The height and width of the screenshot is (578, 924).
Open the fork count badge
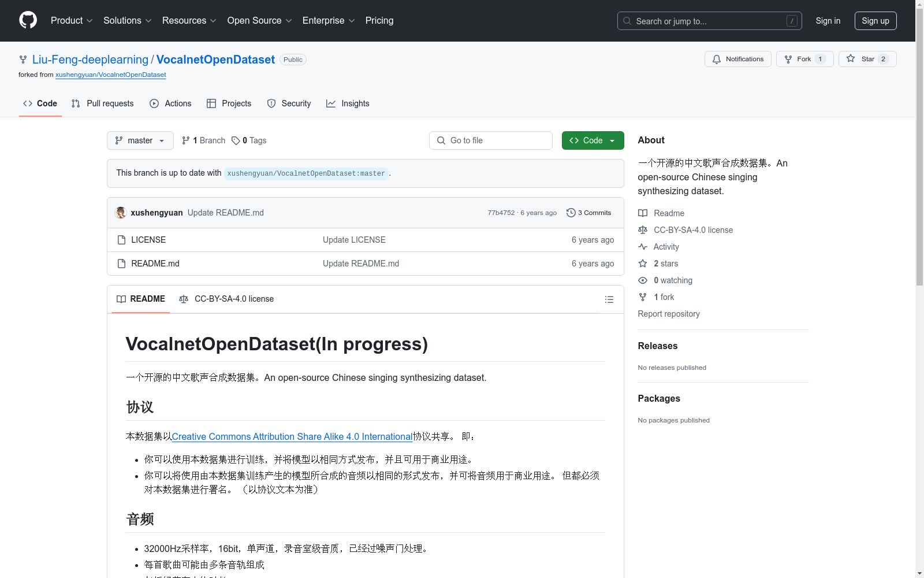point(820,59)
